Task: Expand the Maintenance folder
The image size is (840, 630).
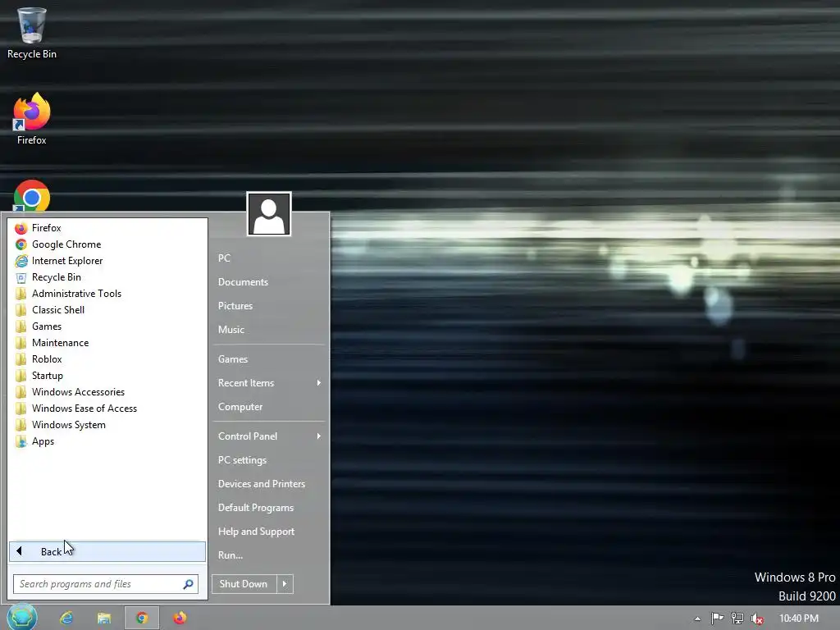Action: 107,343
